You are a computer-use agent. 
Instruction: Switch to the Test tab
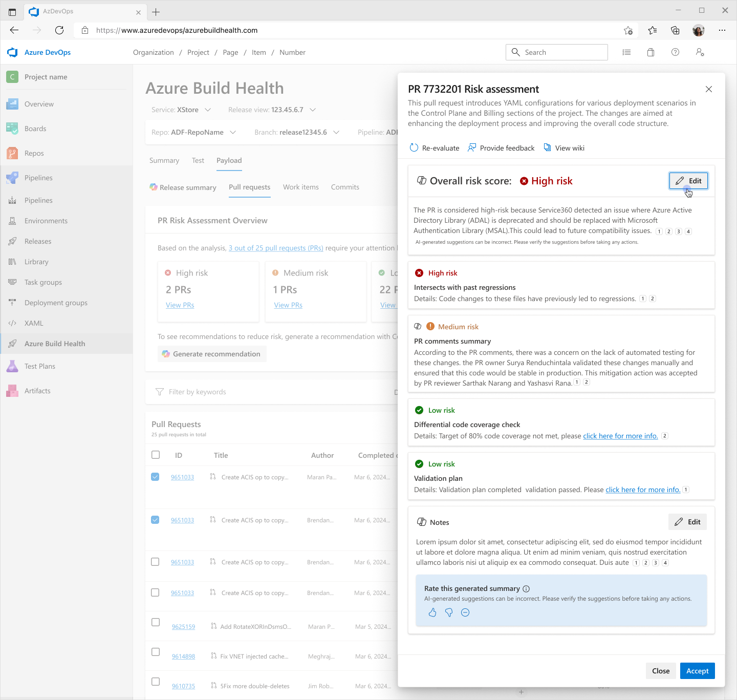click(x=198, y=160)
